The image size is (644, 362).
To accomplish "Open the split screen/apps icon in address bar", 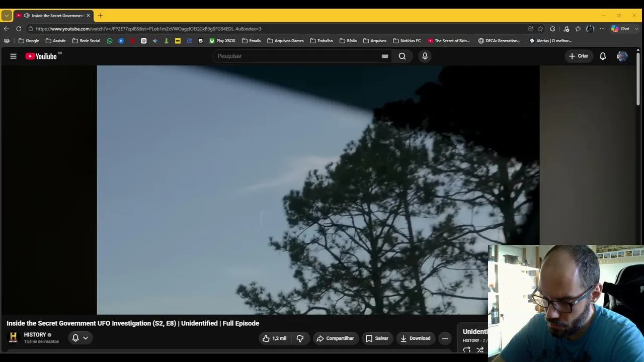I will [531, 29].
